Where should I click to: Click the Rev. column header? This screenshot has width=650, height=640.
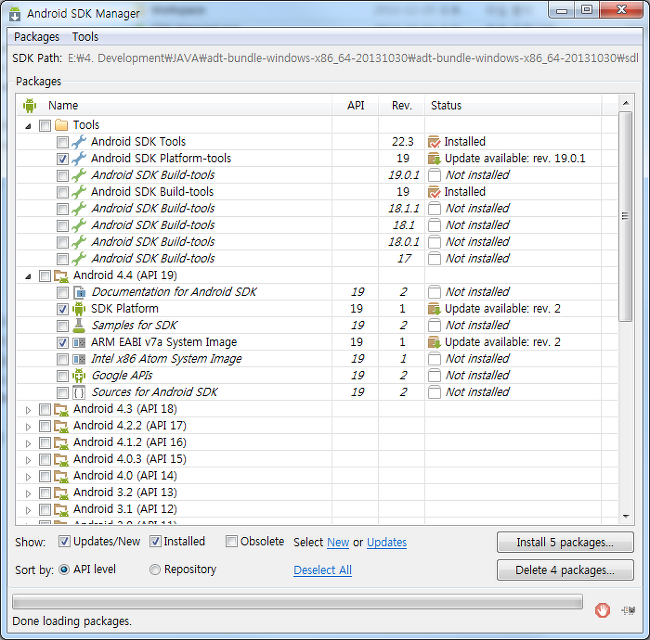click(402, 105)
